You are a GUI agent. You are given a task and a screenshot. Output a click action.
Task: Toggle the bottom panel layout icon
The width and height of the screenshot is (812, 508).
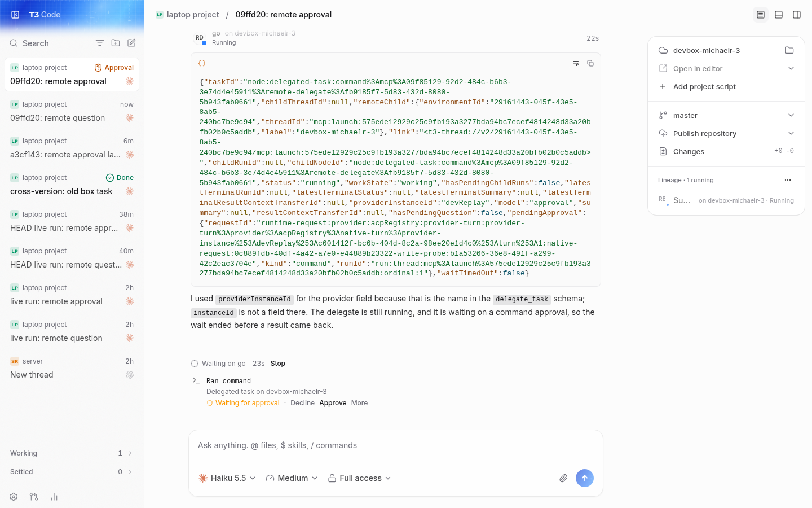pyautogui.click(x=779, y=15)
